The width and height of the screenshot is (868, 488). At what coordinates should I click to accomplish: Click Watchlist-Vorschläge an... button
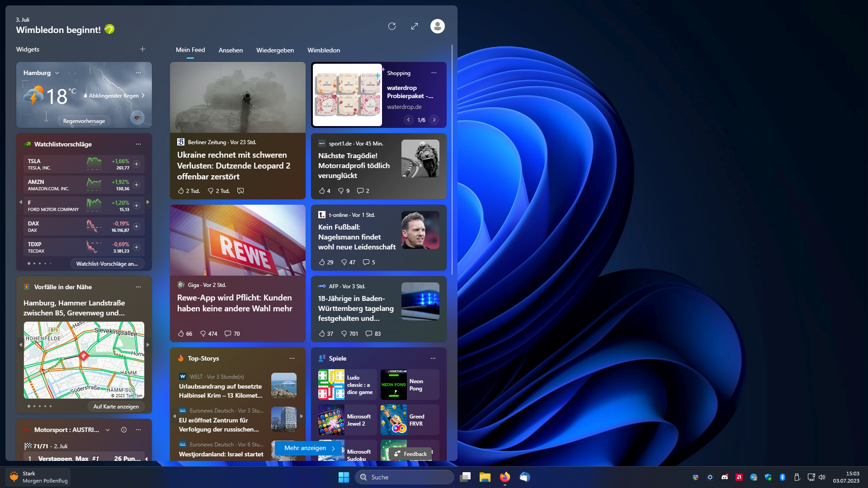click(107, 264)
